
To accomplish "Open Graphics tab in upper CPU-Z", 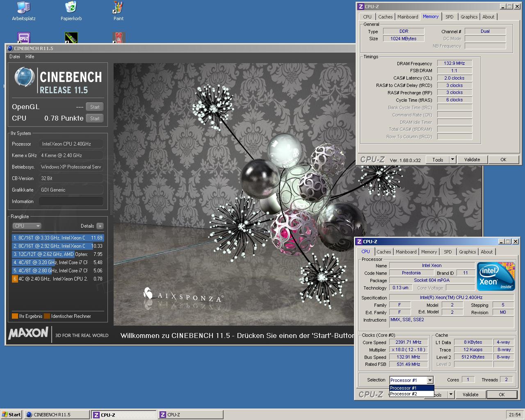I will tap(469, 17).
